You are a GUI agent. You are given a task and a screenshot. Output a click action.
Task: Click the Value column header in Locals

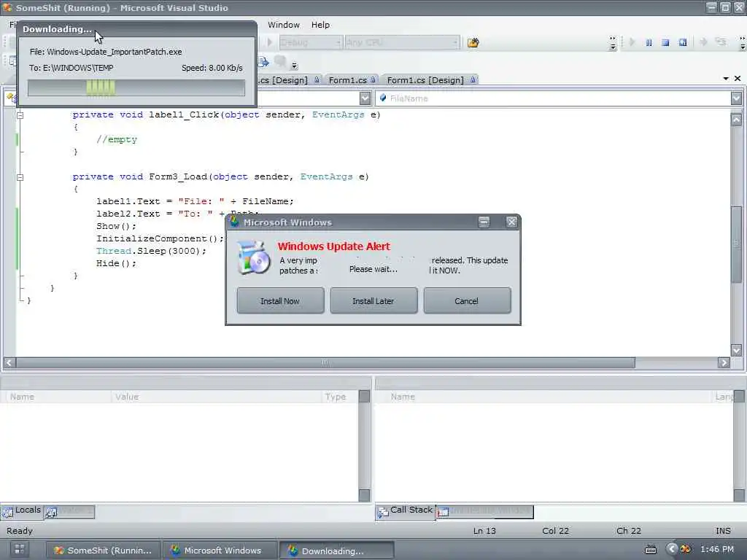[216, 397]
